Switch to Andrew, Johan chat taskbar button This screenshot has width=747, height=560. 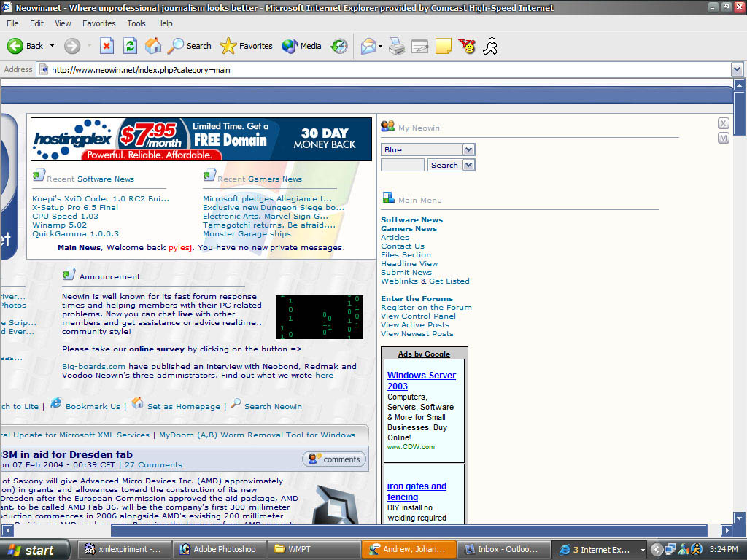(409, 550)
